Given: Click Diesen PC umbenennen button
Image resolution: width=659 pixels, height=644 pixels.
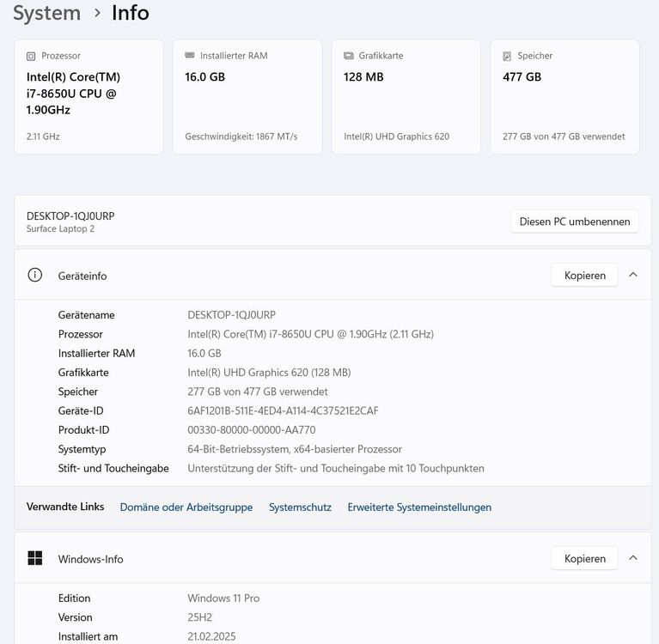Looking at the screenshot, I should coord(575,222).
